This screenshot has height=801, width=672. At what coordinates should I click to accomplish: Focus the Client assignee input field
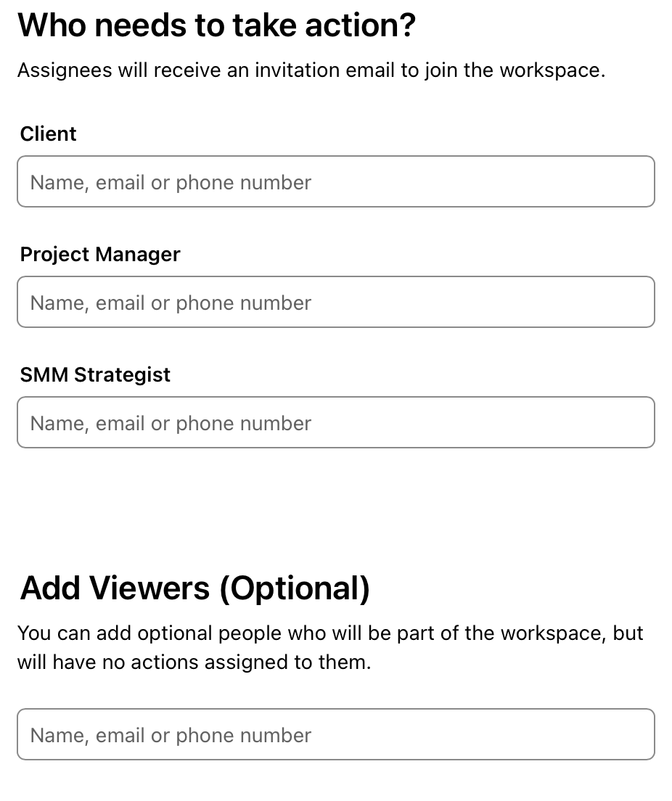tap(336, 181)
